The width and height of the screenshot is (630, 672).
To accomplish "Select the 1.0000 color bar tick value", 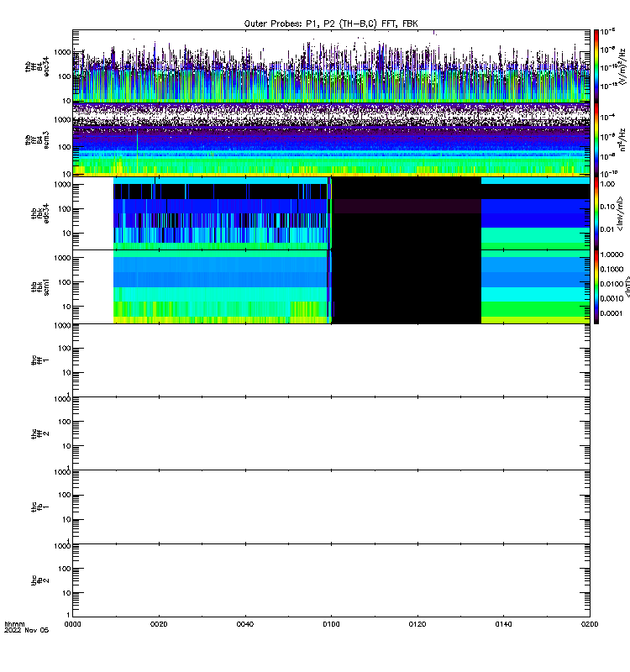I will point(612,255).
